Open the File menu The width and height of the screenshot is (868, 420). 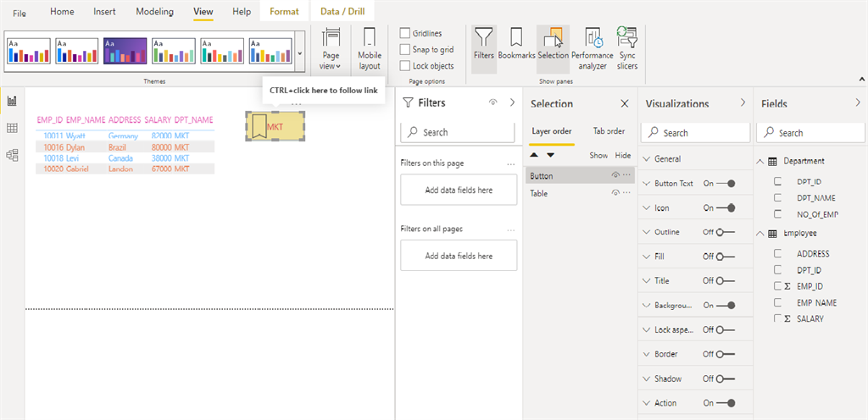coord(19,14)
